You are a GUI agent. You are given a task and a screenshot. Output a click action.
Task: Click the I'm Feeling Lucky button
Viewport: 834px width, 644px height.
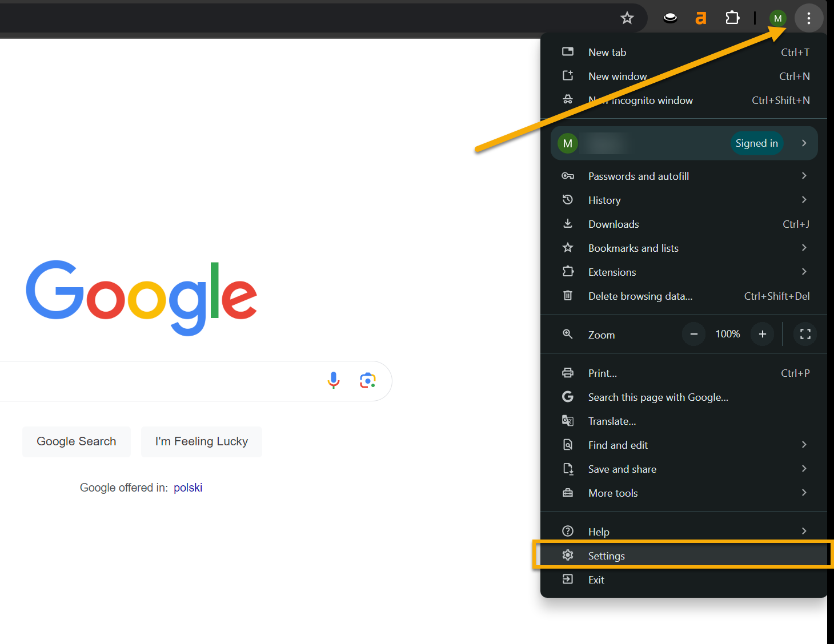pyautogui.click(x=202, y=441)
